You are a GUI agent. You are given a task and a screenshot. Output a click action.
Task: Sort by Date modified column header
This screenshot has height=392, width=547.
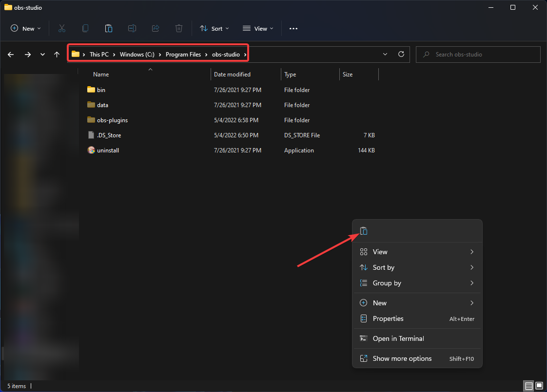coord(232,74)
